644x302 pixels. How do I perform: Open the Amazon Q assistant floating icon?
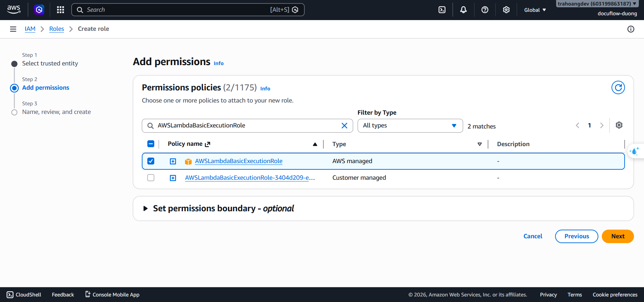(635, 151)
